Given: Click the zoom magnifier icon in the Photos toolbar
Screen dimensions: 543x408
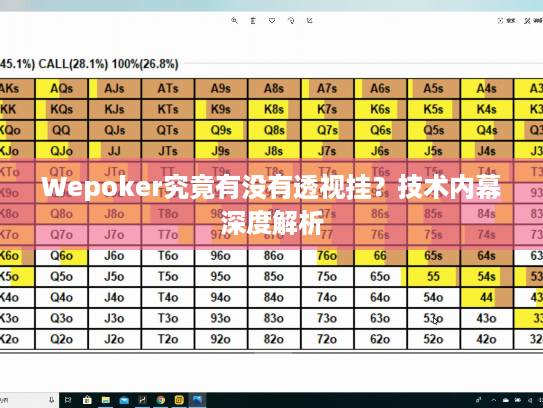Looking at the screenshot, I should tap(234, 21).
